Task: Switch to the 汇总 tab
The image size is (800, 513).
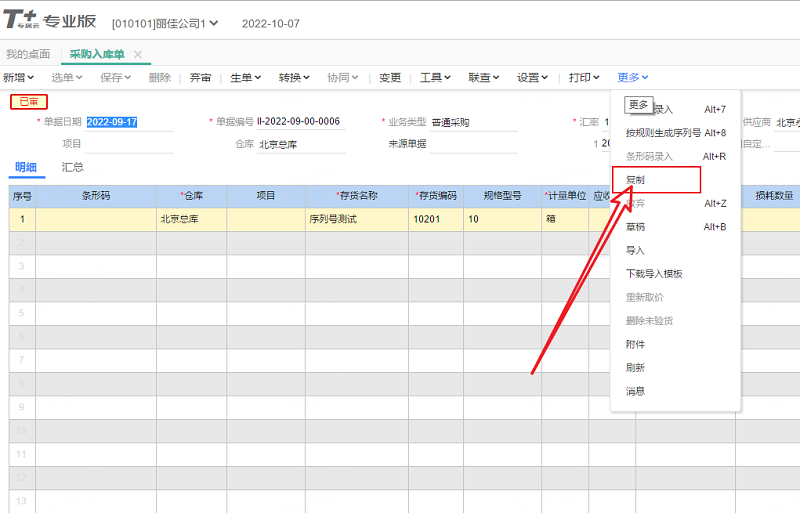Action: click(73, 167)
